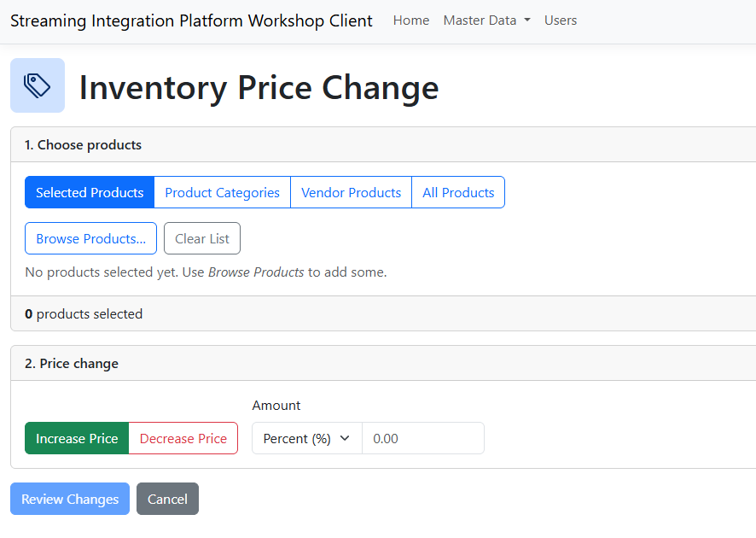Toggle Decrease Price option
This screenshot has height=538, width=756.
click(x=183, y=438)
